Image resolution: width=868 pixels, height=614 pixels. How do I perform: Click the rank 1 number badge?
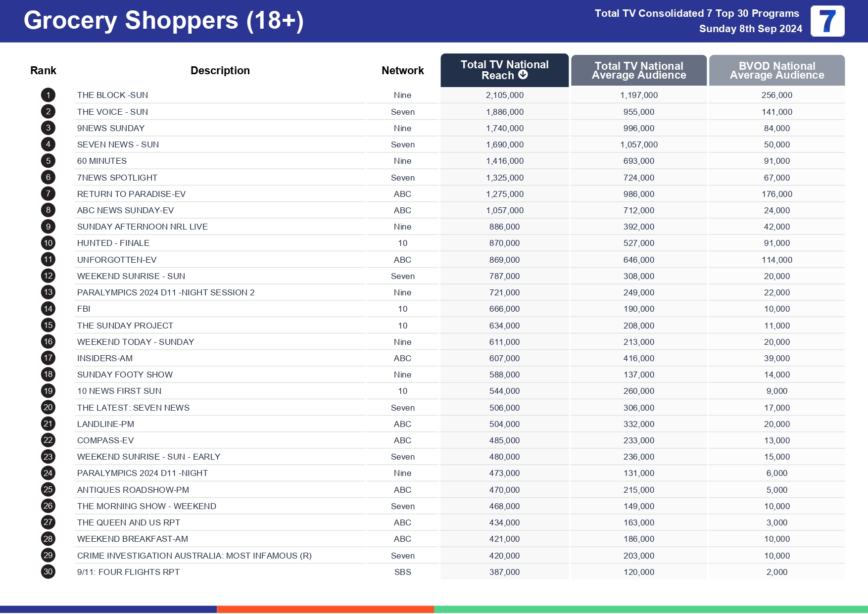point(48,95)
